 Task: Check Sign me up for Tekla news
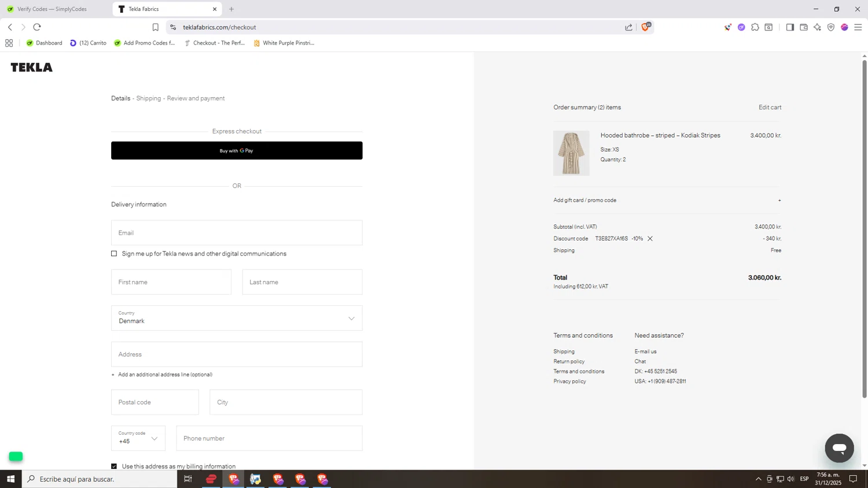pos(114,254)
